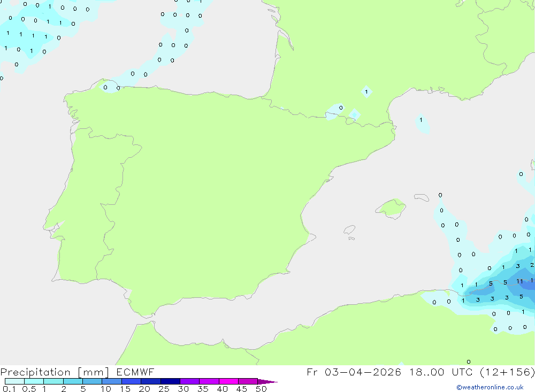Screen dimensions: 535x392
Task: Select the 35–40 mm purple legend swatch
Action: coord(209,381)
